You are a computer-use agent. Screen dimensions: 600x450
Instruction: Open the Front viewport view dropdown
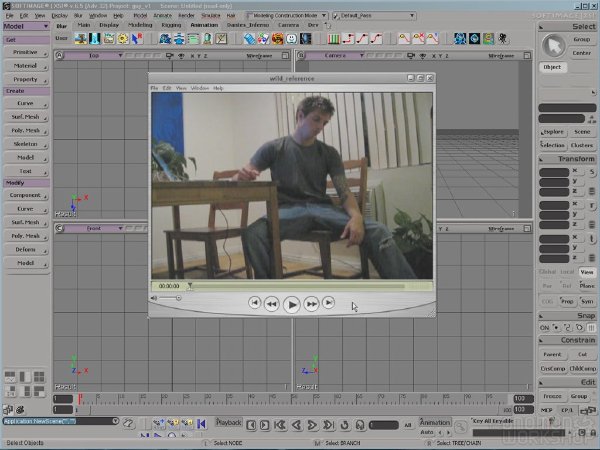[93, 228]
